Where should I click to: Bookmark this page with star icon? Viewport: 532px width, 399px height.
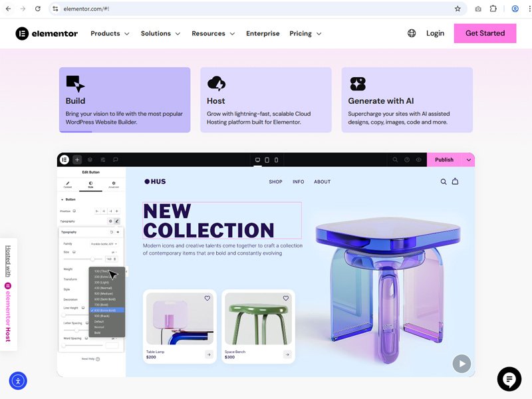tap(458, 9)
